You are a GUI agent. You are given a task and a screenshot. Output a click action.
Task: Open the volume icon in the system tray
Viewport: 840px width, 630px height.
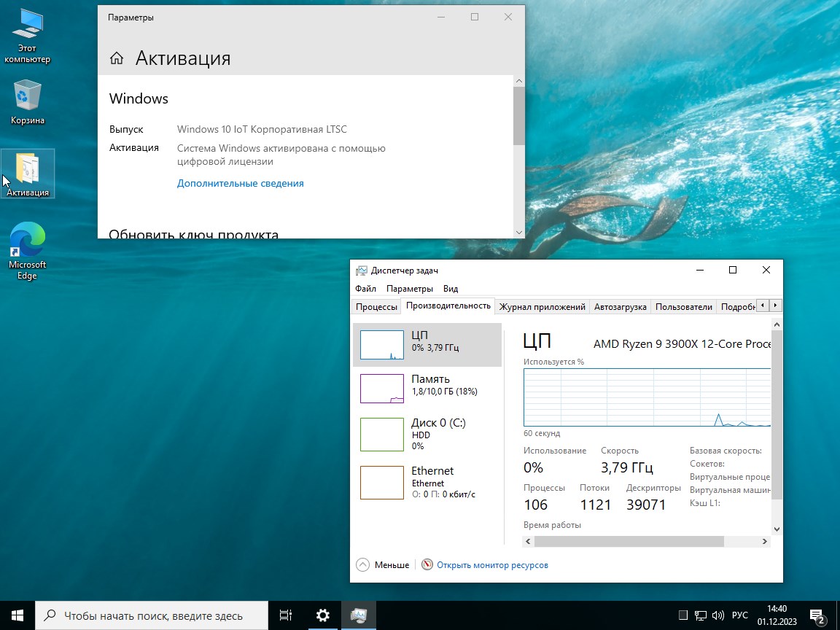click(718, 615)
